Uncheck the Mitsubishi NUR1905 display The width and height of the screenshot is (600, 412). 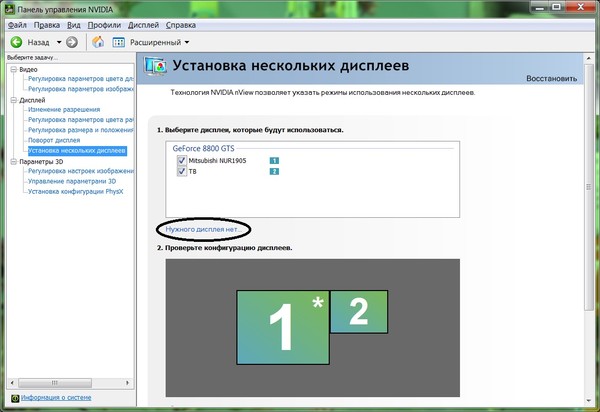(x=182, y=160)
